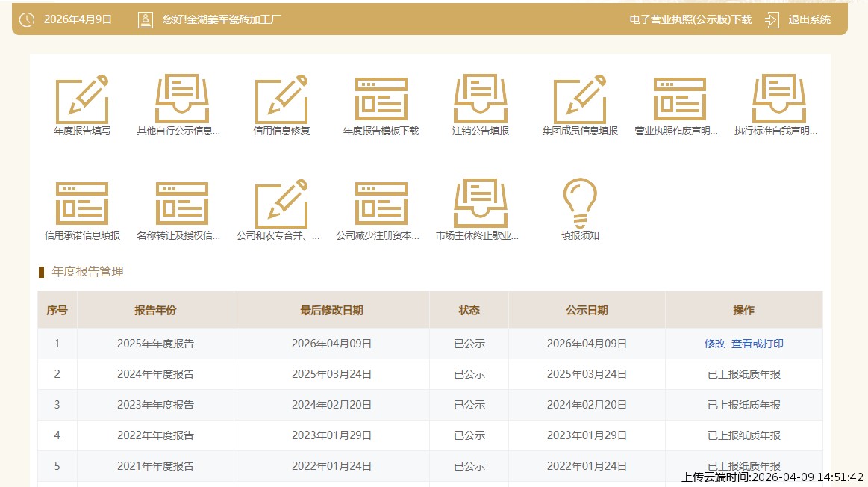Download 电子营业执照(公示版)
868x487 pixels.
click(690, 19)
